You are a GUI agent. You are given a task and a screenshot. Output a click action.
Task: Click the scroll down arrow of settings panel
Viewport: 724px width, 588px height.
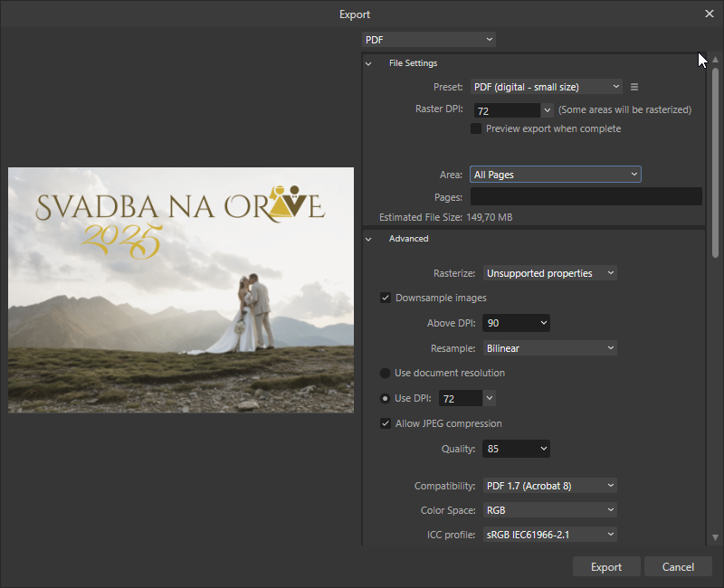[716, 537]
